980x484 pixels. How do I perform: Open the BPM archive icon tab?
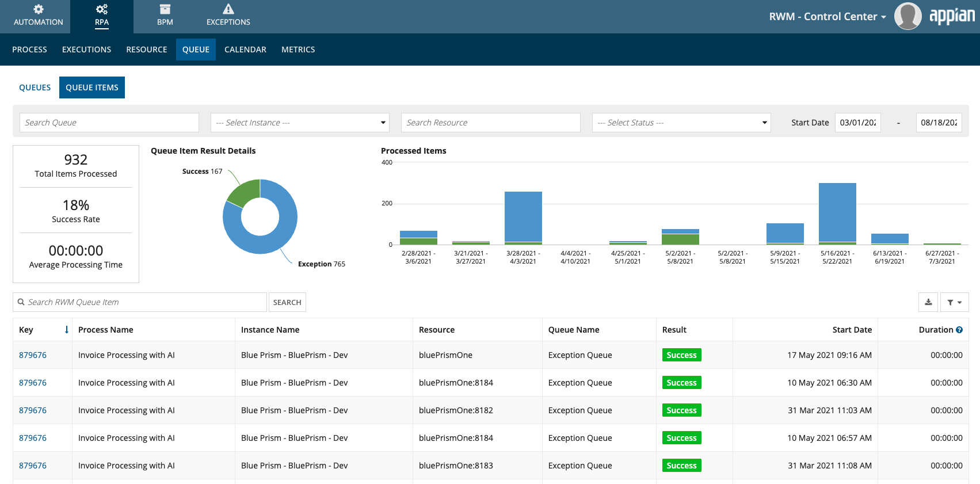(165, 16)
